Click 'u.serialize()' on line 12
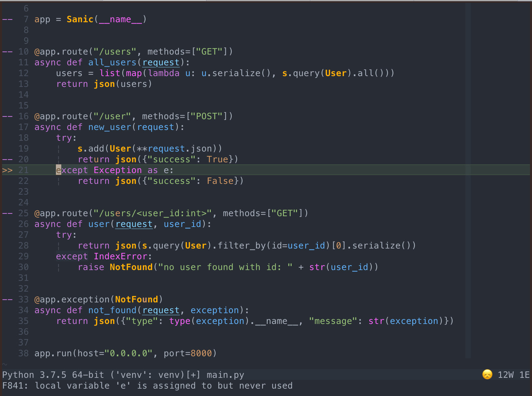532x396 pixels. coord(236,73)
